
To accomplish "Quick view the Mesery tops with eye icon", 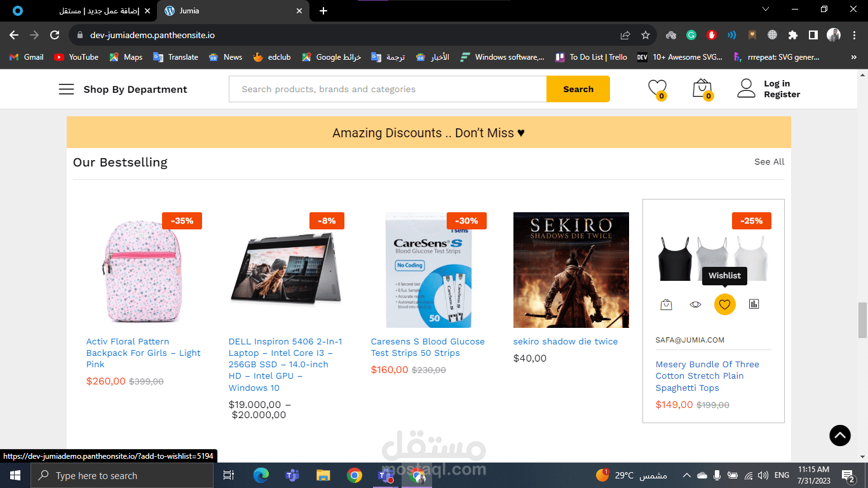I will coord(695,304).
